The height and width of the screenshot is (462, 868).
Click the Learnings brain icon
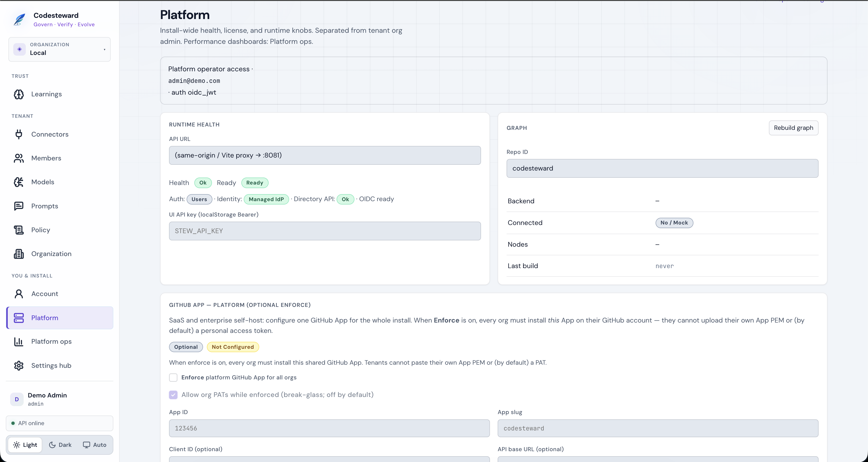click(19, 94)
